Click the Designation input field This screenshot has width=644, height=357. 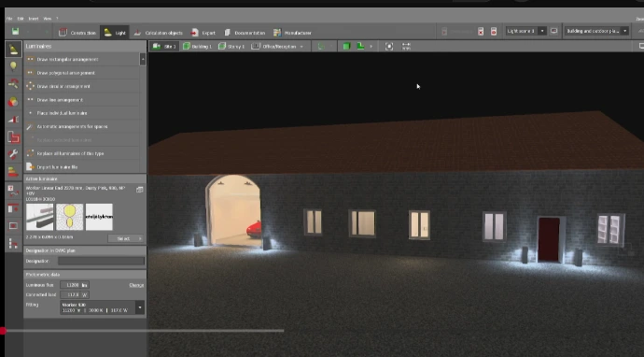tap(101, 261)
